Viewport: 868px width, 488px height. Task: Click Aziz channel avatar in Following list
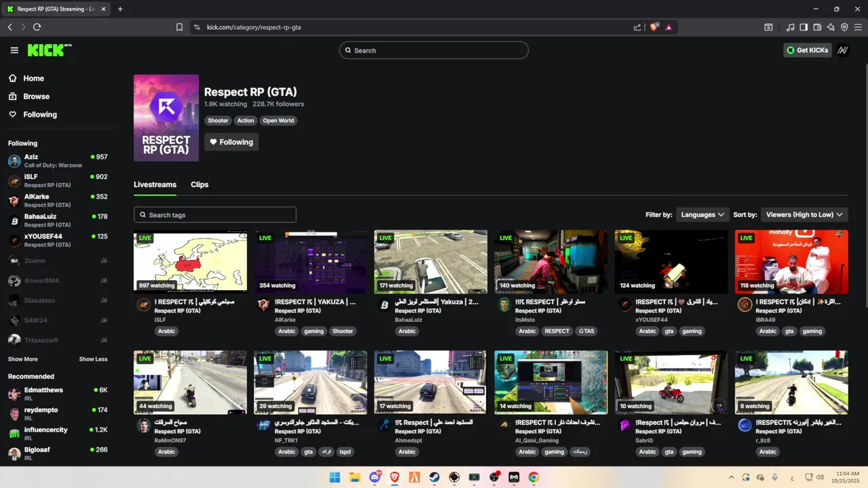tap(14, 161)
